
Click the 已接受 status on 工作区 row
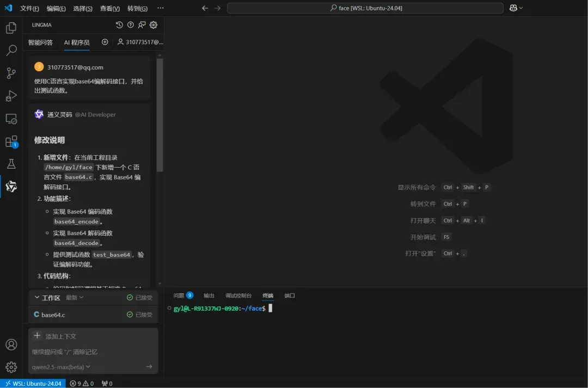[139, 297]
